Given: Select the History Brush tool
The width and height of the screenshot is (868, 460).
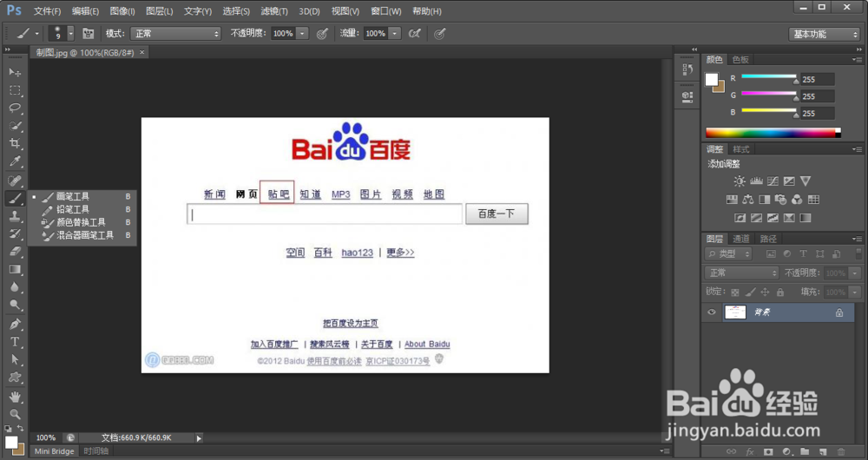Looking at the screenshot, I should pyautogui.click(x=15, y=233).
